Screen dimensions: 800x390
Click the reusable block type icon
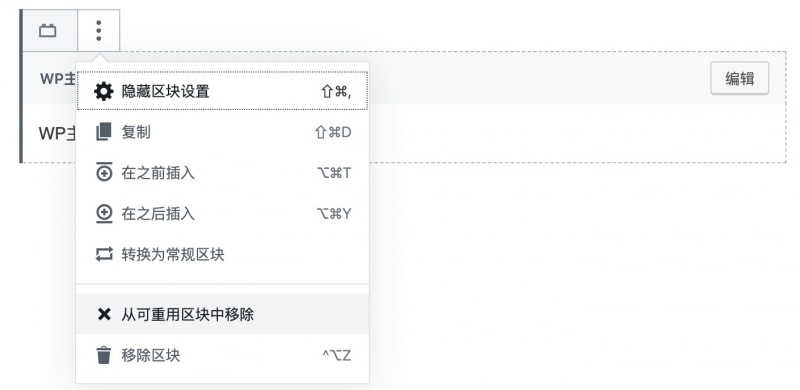coord(48,31)
